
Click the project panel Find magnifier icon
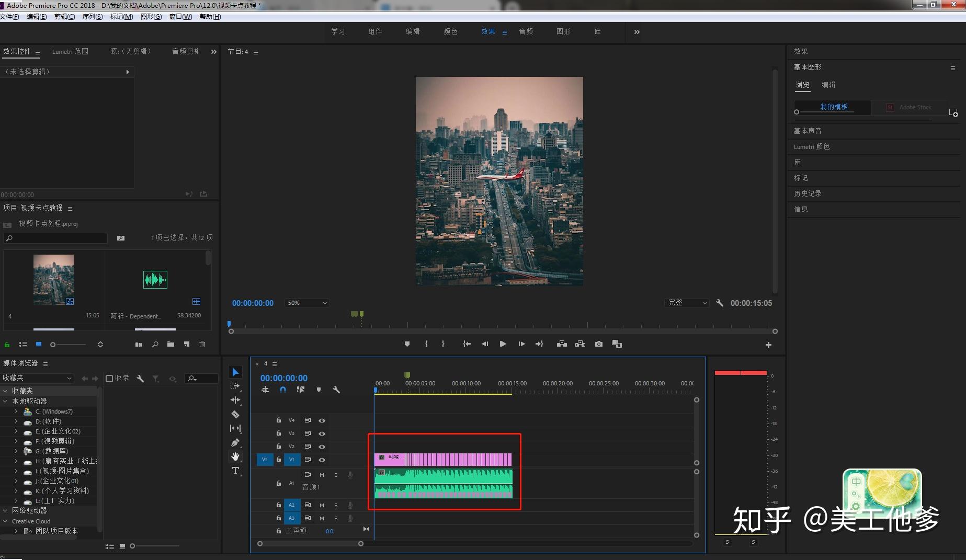[x=155, y=344]
